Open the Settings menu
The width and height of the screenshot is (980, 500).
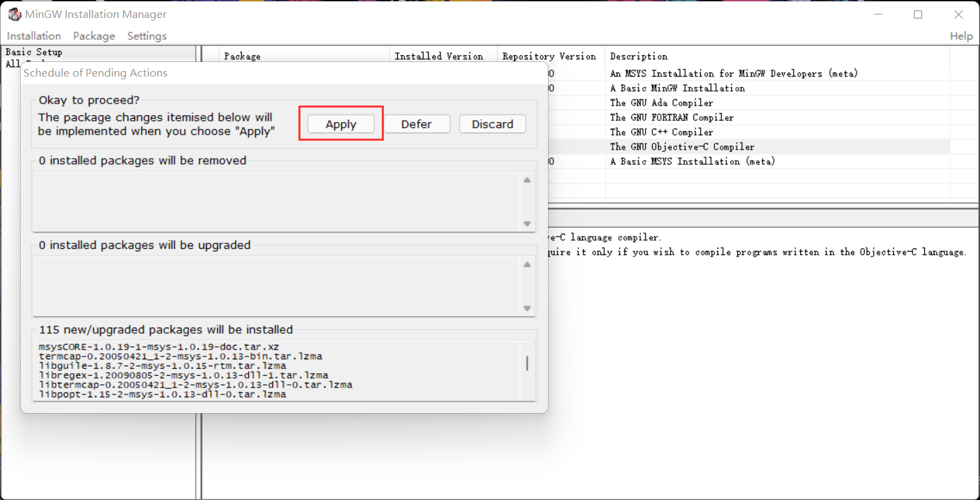click(x=147, y=36)
